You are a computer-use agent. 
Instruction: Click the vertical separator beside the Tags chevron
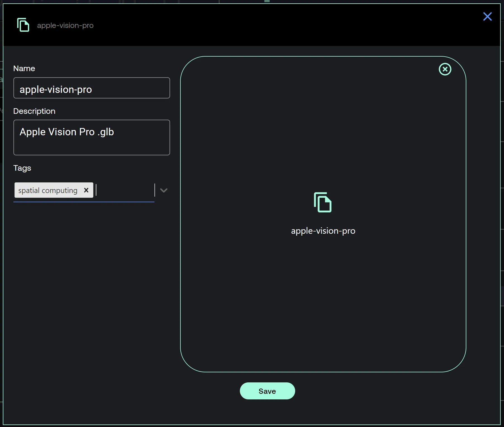point(155,190)
